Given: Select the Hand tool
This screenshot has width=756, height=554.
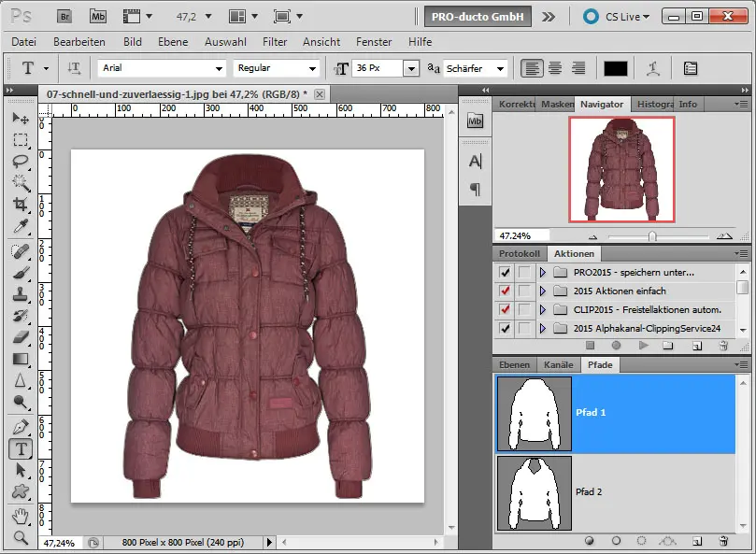Looking at the screenshot, I should point(20,515).
